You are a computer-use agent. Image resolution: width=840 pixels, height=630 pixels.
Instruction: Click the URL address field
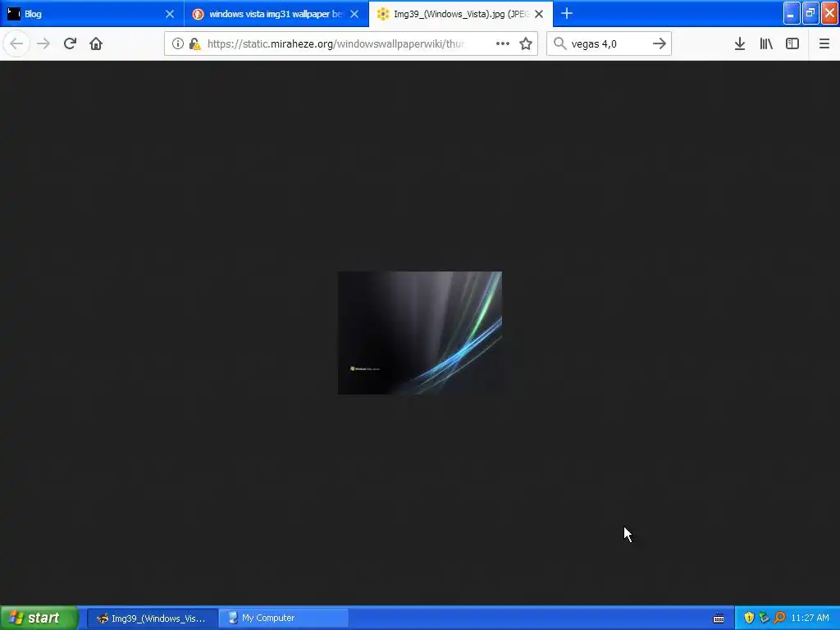[x=336, y=43]
